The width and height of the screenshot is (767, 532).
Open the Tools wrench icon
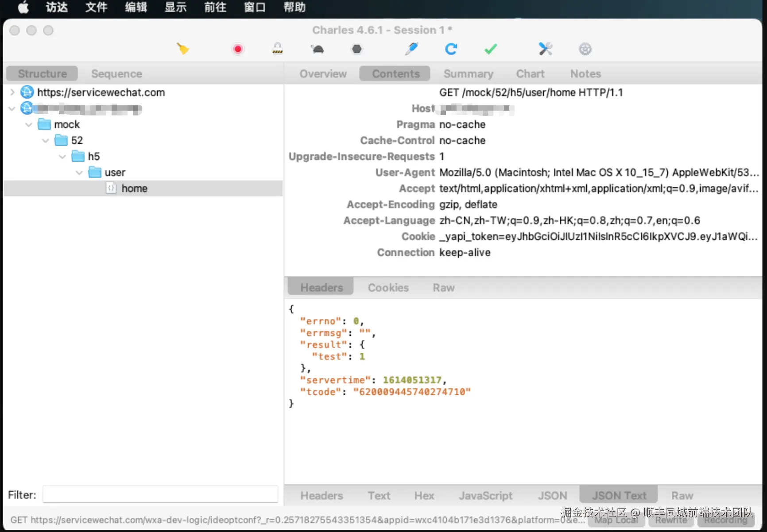pos(545,49)
